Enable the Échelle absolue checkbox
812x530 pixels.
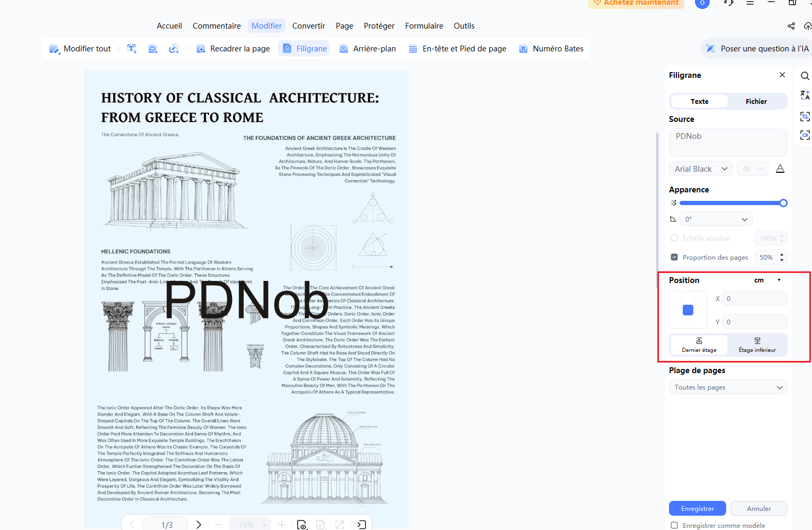[674, 238]
